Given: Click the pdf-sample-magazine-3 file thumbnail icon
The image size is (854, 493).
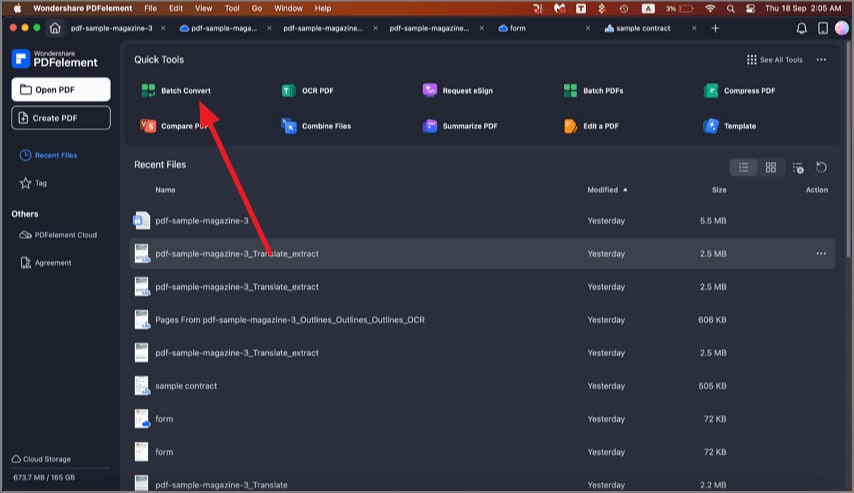Looking at the screenshot, I should pos(142,221).
